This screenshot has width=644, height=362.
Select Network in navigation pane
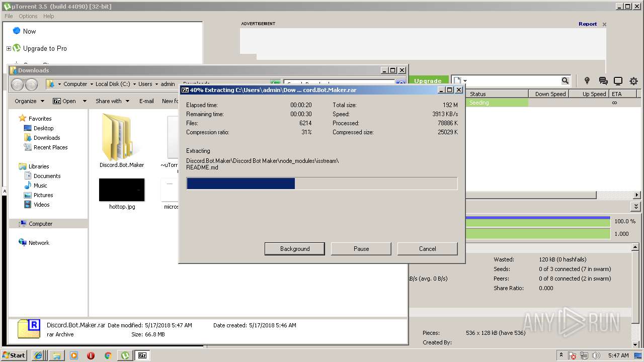[x=39, y=243]
